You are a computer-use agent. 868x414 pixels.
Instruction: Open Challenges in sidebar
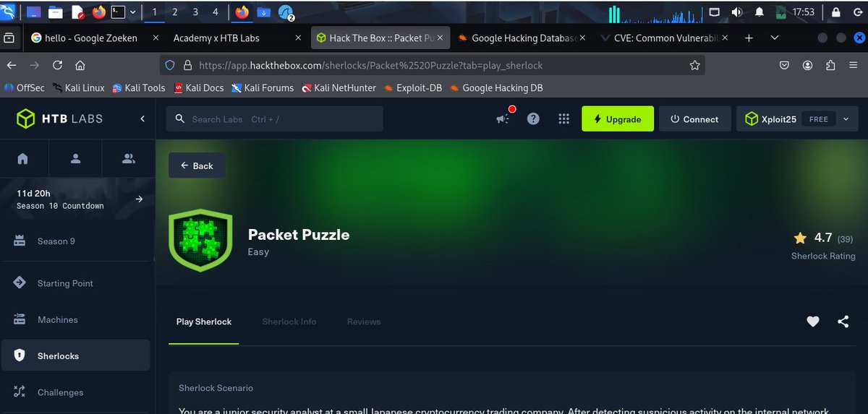coord(76,392)
